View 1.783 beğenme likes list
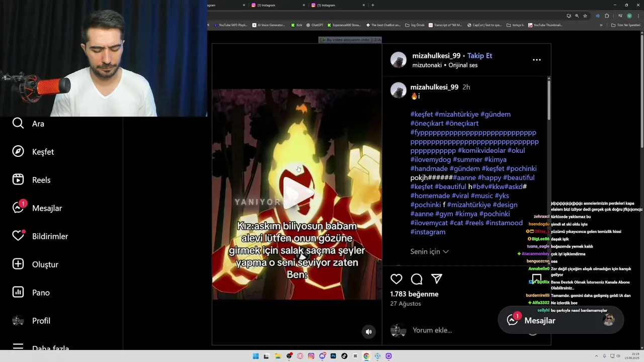This screenshot has width=644, height=362. (x=415, y=294)
